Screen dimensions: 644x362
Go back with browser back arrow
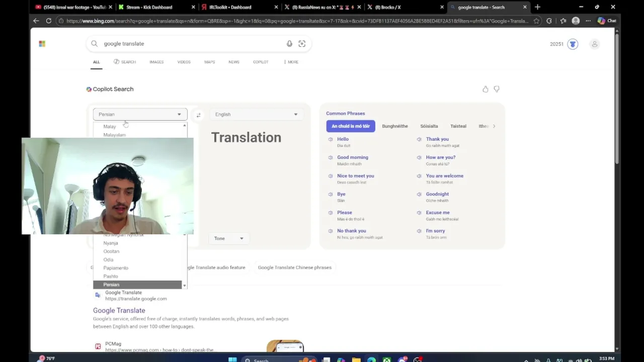coord(36,21)
